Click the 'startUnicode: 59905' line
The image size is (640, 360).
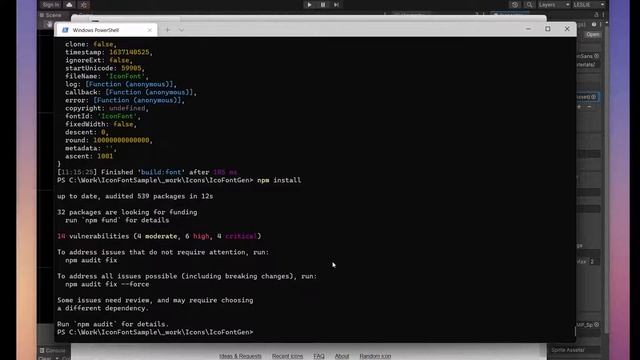[104, 68]
